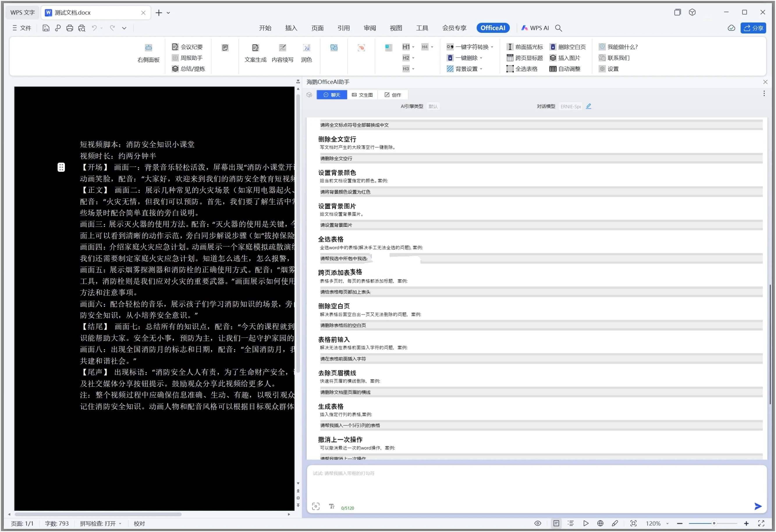This screenshot has width=776, height=532.
Task: Expand the 一键字符转换 dropdown
Action: pos(492,47)
